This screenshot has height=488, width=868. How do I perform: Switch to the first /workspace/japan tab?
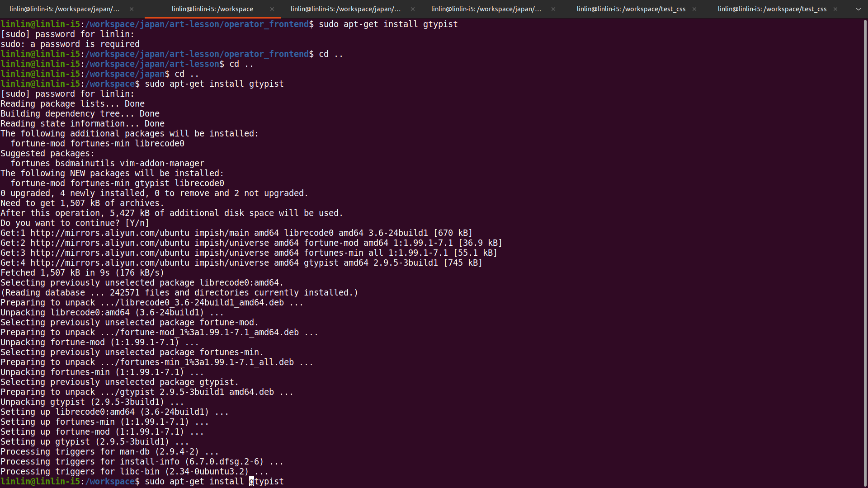64,9
